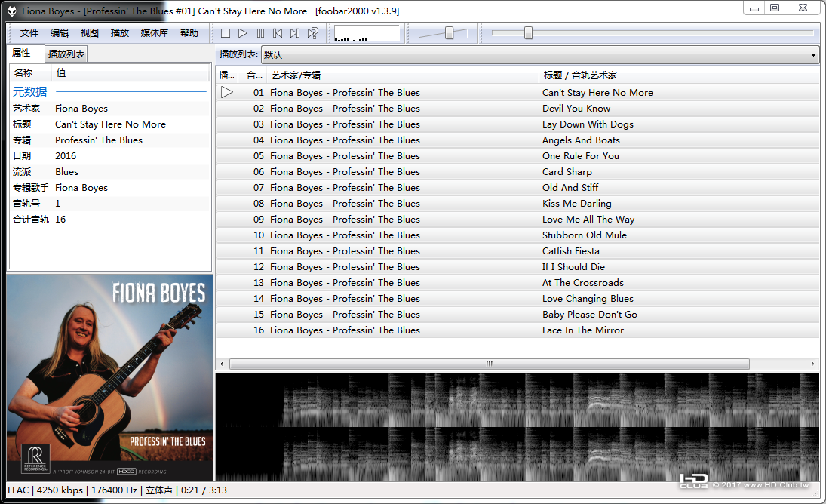Click the Stop playback button

(226, 33)
